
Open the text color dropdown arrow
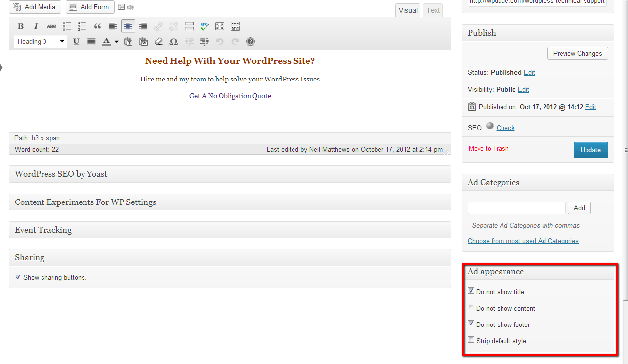(117, 42)
